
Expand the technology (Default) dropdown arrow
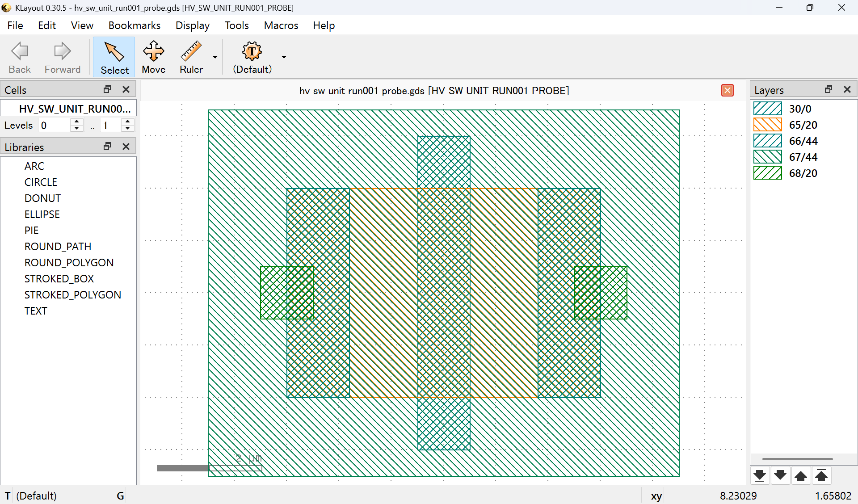click(x=284, y=57)
